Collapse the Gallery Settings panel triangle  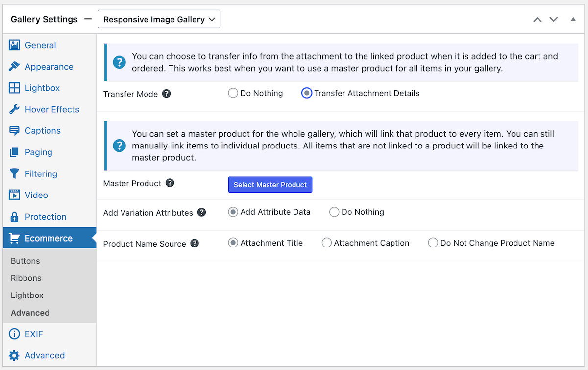[573, 20]
